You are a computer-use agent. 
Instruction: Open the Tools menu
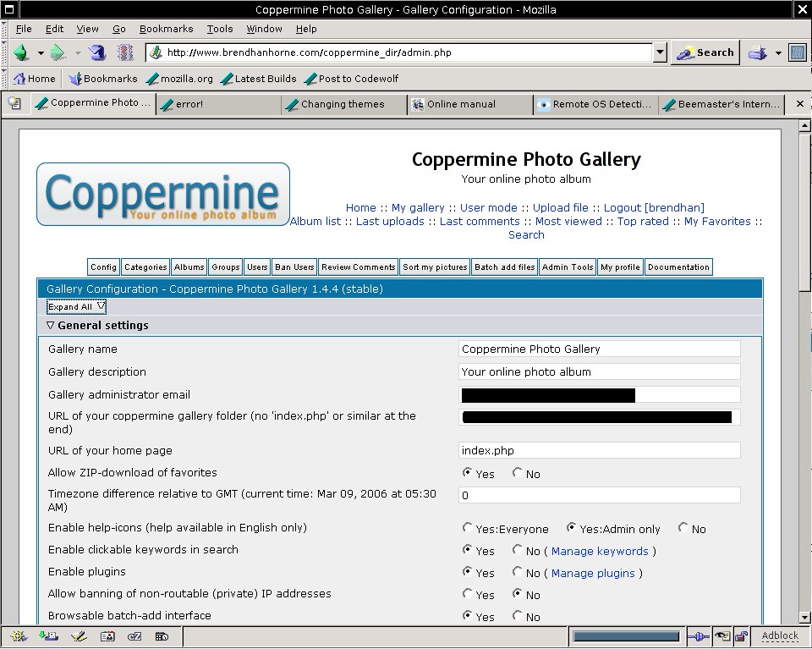(x=220, y=29)
